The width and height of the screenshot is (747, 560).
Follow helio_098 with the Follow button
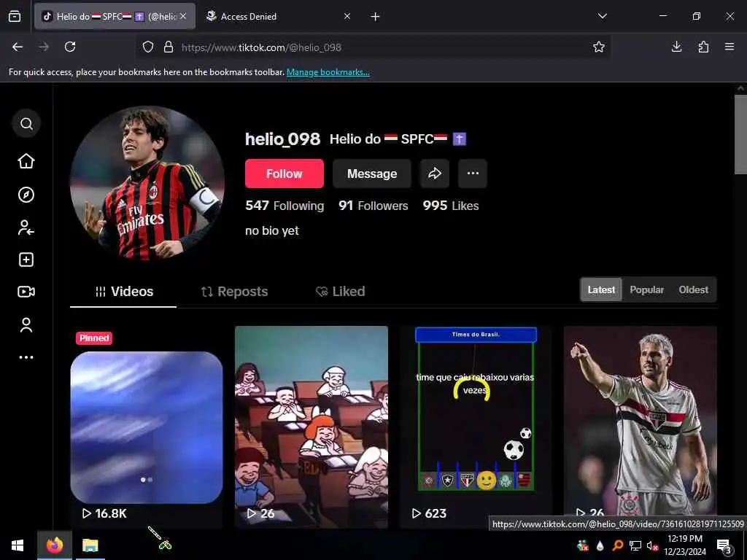tap(285, 174)
